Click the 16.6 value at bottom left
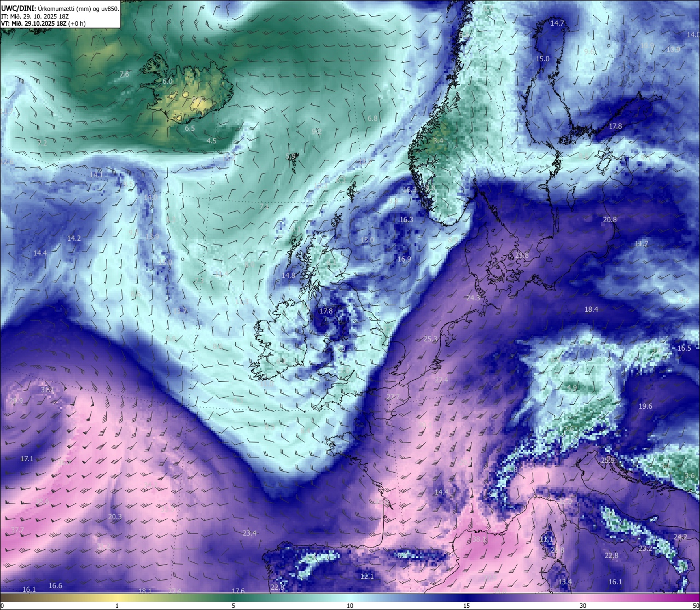700x610 pixels. 55,585
